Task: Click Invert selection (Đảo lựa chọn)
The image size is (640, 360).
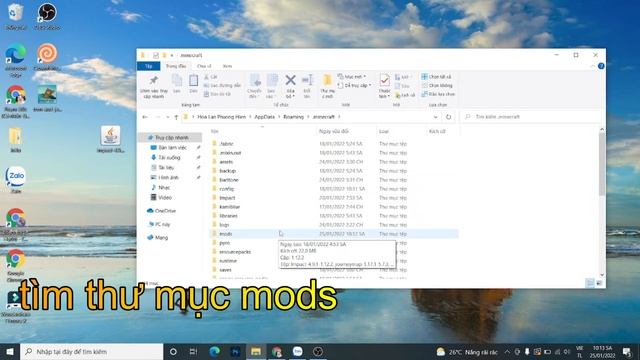Action: [x=438, y=94]
